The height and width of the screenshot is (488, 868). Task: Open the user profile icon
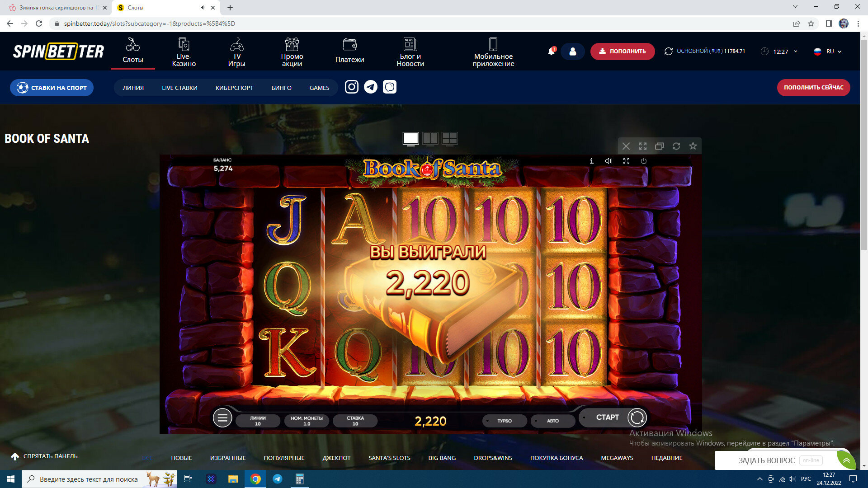pos(572,52)
